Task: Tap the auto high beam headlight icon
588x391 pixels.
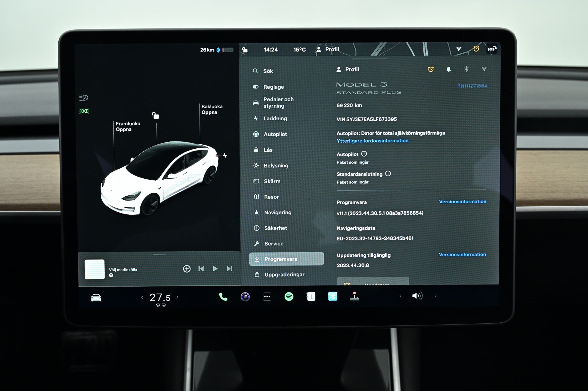Action: coord(83,98)
